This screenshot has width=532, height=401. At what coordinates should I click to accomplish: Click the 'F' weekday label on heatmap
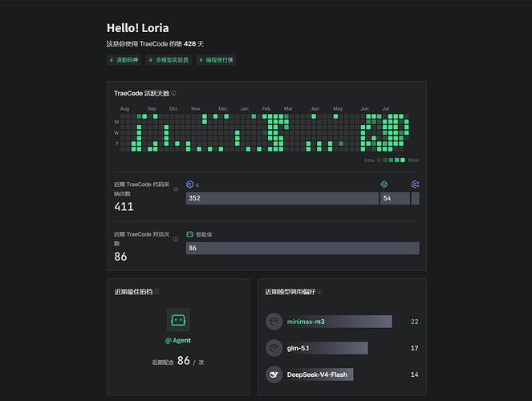click(x=117, y=144)
